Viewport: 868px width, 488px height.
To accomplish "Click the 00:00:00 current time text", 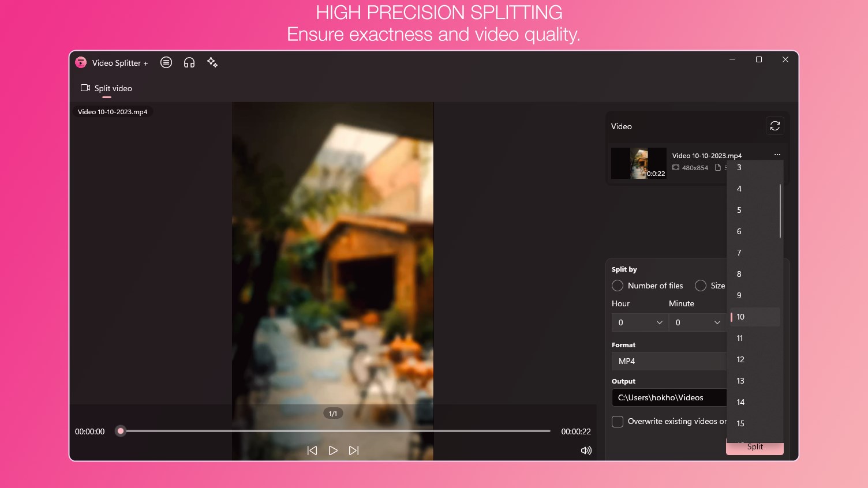I will [90, 431].
